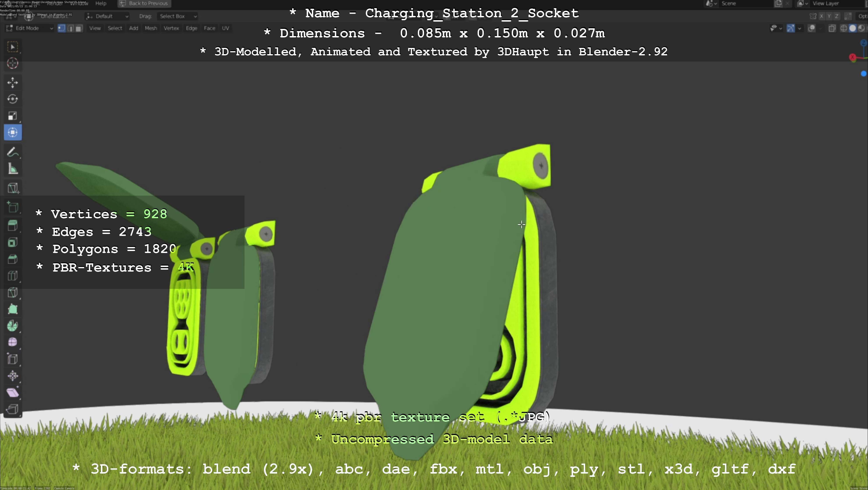This screenshot has width=868, height=490.
Task: Open the Help menu
Action: (101, 3)
